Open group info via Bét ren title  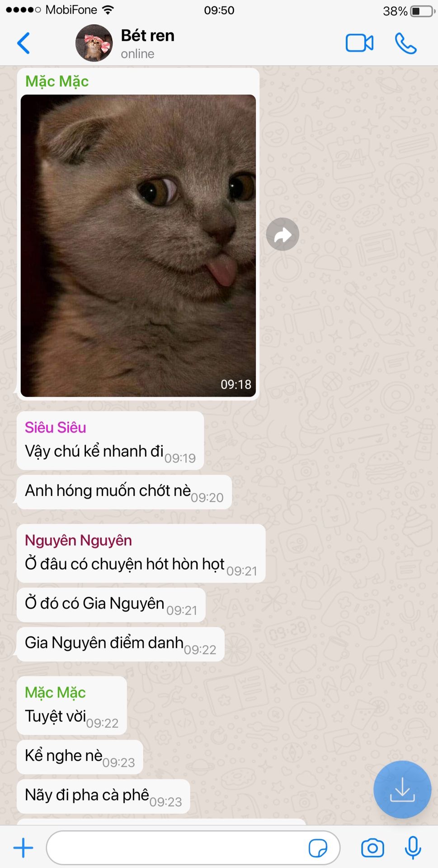pos(147,36)
